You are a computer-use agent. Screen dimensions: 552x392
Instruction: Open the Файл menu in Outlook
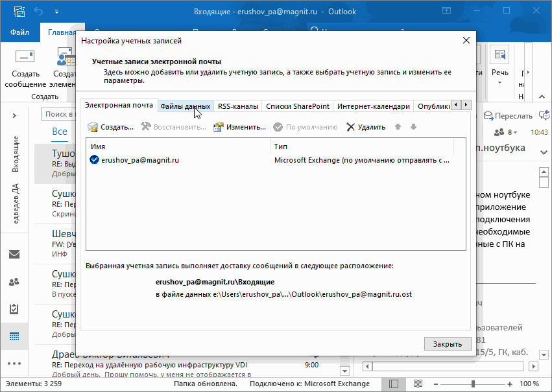[19, 32]
